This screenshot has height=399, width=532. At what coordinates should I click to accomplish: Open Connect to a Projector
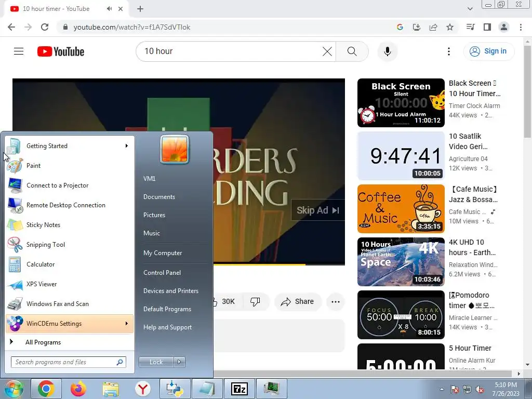coord(70,185)
